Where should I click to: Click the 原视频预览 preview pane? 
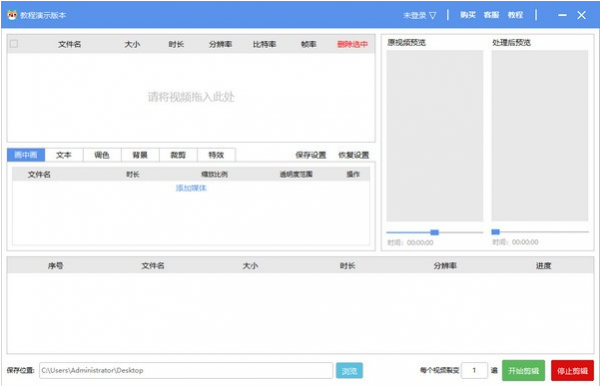point(435,136)
